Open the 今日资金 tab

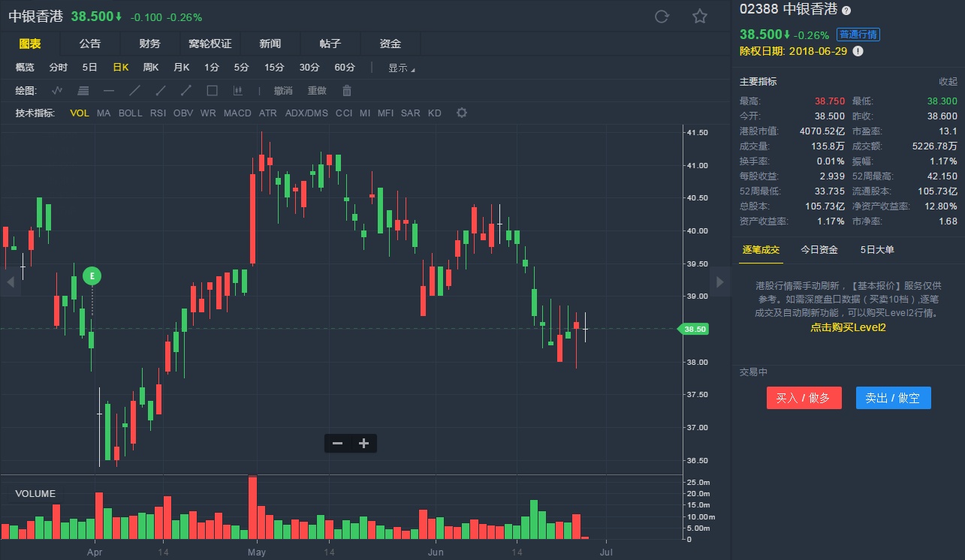pyautogui.click(x=819, y=250)
